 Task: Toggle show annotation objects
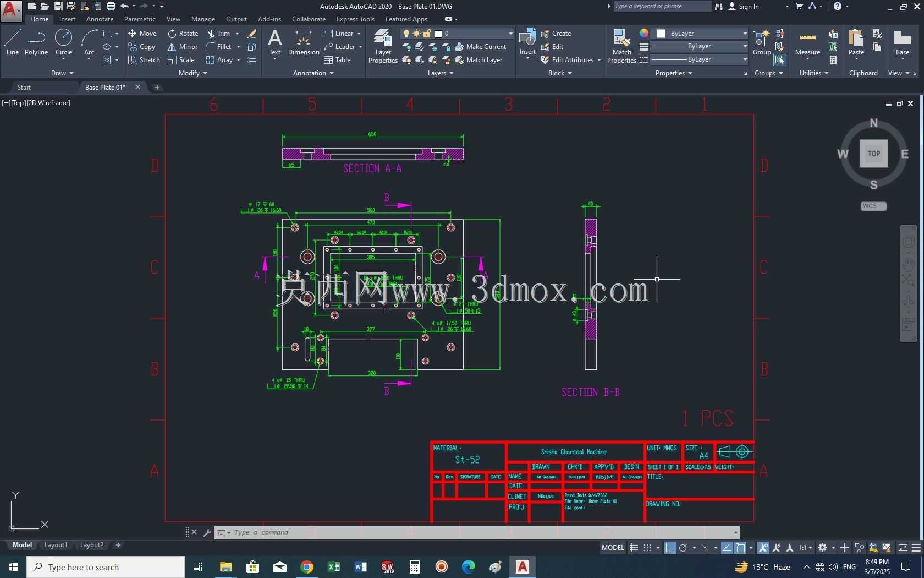[x=763, y=548]
